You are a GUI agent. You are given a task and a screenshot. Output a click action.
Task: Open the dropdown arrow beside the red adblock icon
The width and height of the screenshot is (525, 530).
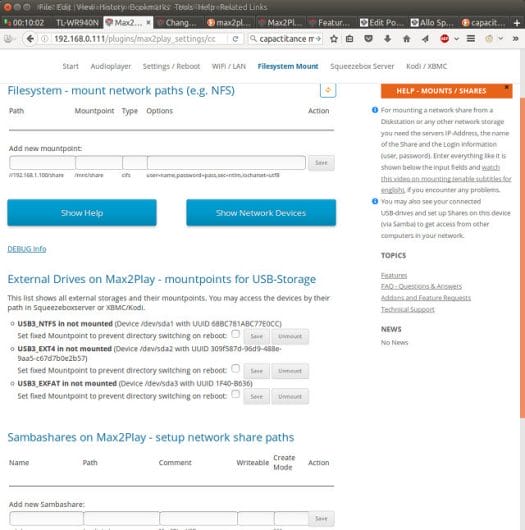pos(457,39)
